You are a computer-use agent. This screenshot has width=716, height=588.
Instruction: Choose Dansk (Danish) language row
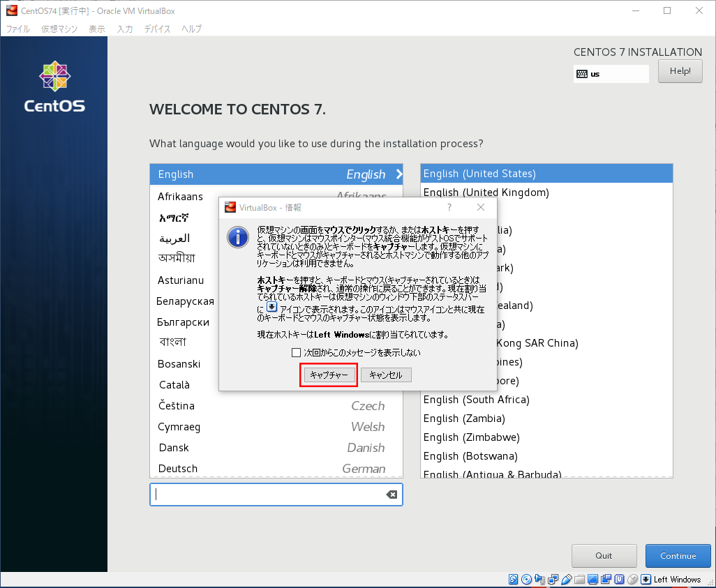click(276, 448)
